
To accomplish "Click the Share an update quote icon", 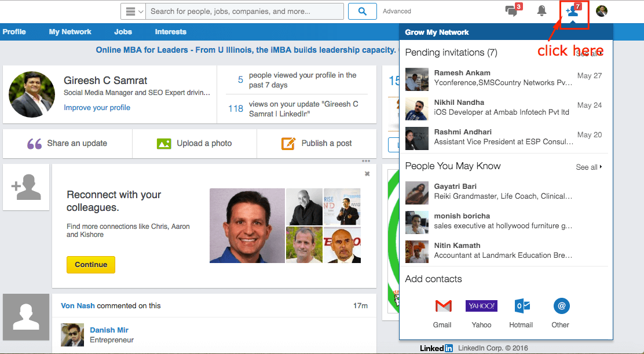I will click(x=35, y=144).
